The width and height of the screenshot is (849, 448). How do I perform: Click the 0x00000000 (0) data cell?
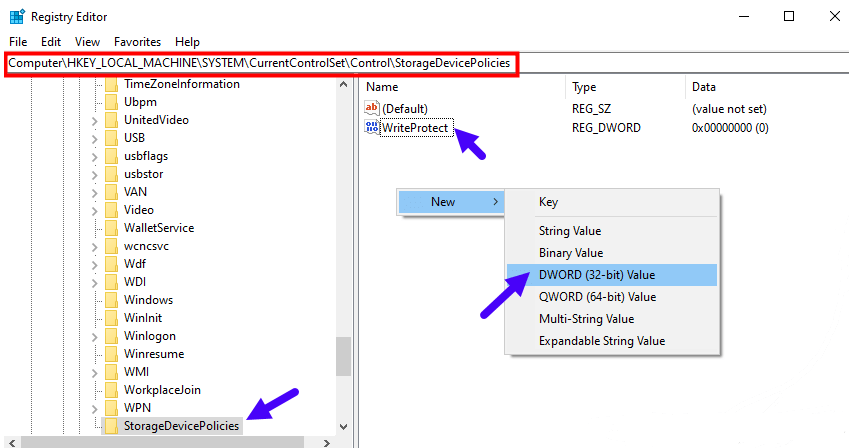(730, 128)
